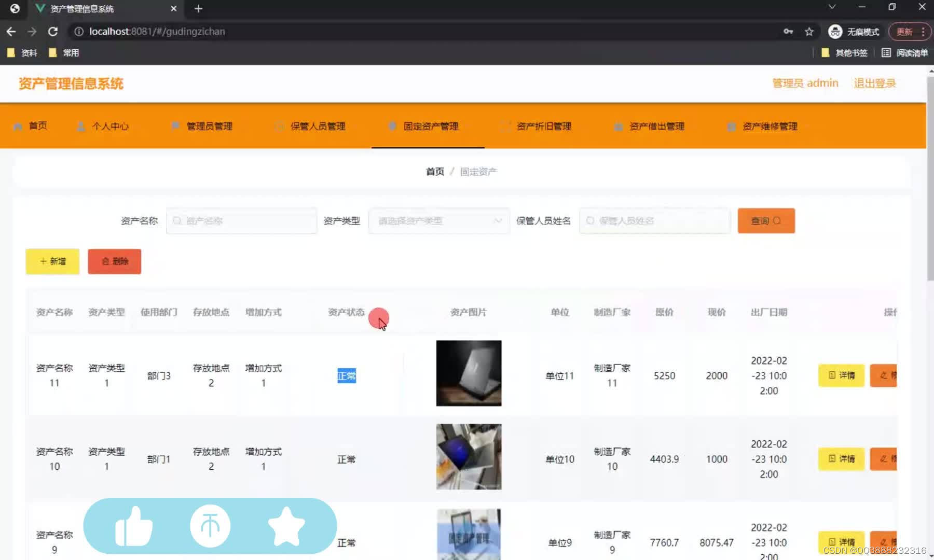
Task: Click the 新增 add button
Action: (52, 261)
